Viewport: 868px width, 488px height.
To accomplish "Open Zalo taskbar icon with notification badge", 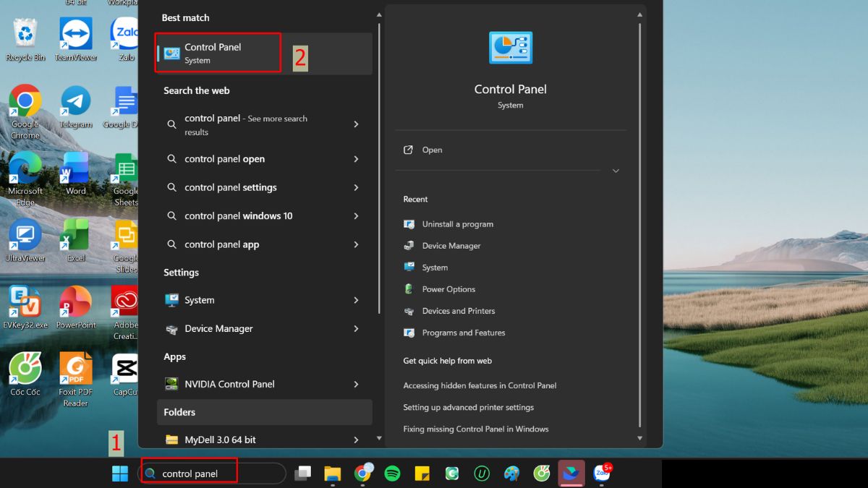I will tap(601, 474).
